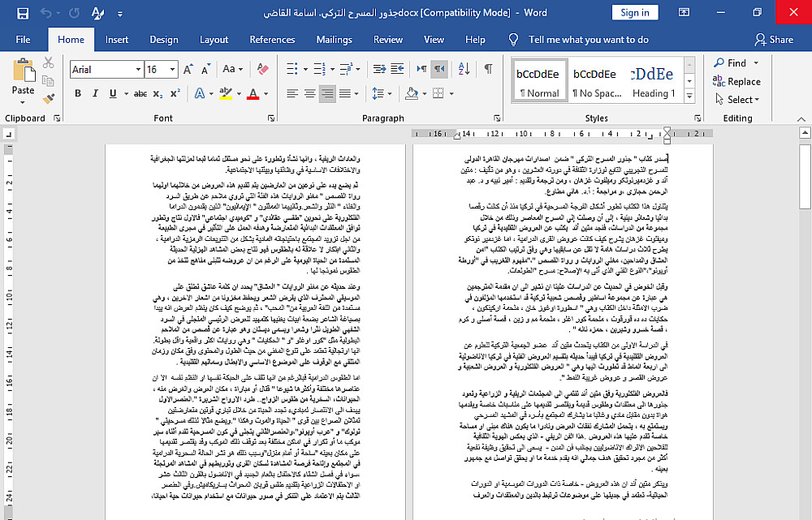Click the tab selector at ruler corner
The width and height of the screenshot is (812, 520).
[9, 135]
